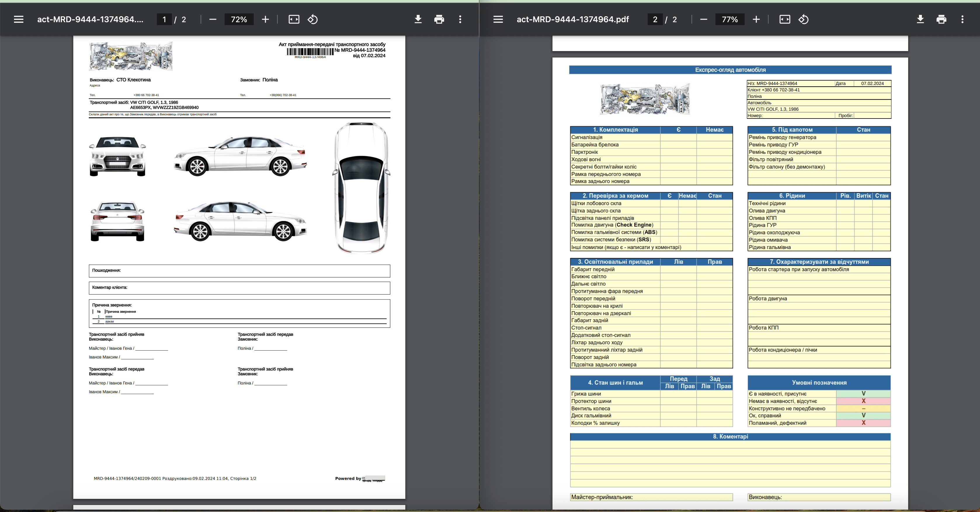This screenshot has width=980, height=512.
Task: Download PDF from right viewer
Action: pos(920,19)
